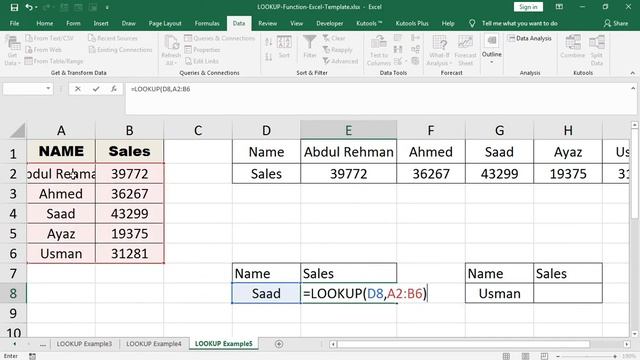This screenshot has height=360, width=640.
Task: Open the Name Box dropdown arrow
Action: tap(48, 89)
